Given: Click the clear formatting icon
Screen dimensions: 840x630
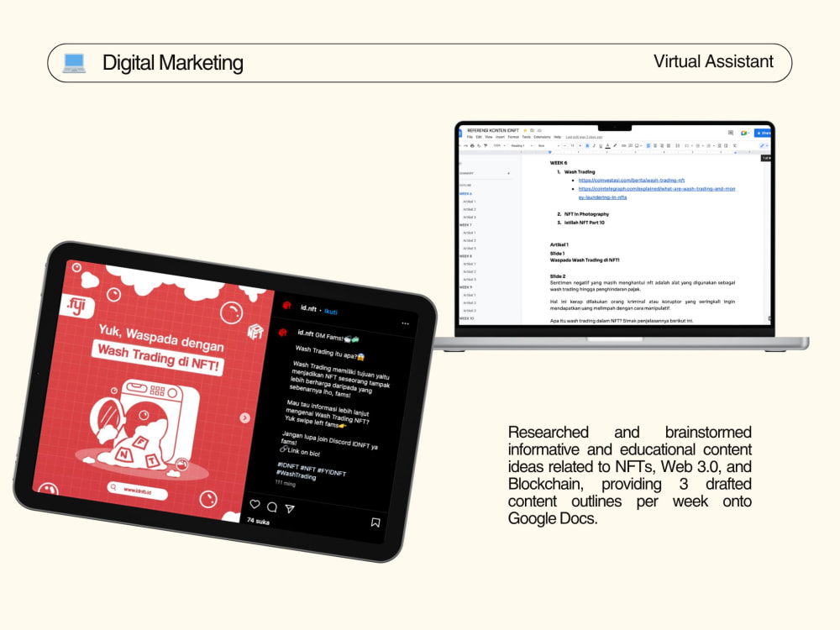Looking at the screenshot, I should [734, 145].
